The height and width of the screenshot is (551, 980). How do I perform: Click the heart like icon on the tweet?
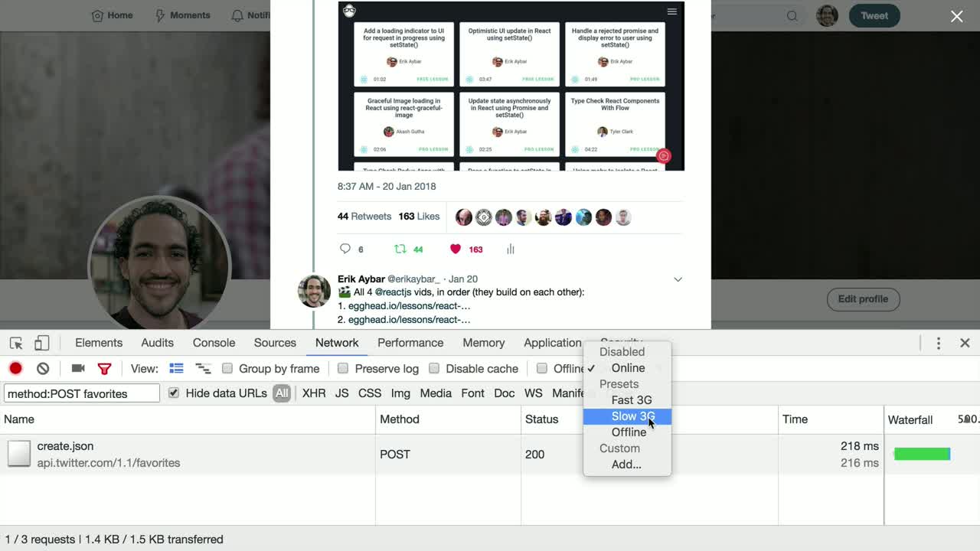(456, 249)
